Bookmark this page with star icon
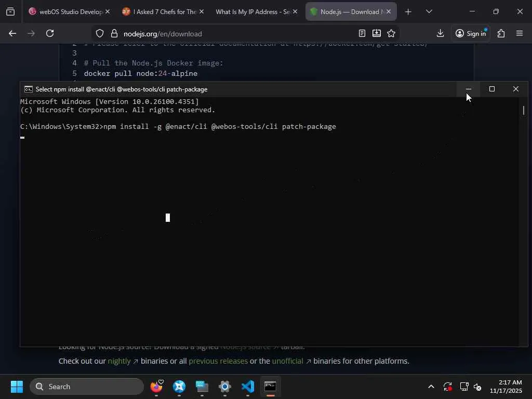The height and width of the screenshot is (399, 532). pos(391,33)
